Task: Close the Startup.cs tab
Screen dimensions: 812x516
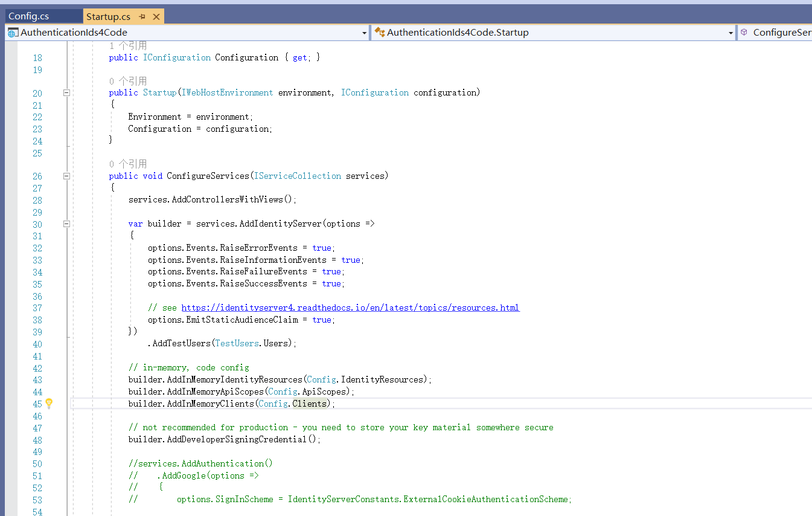Action: point(156,17)
